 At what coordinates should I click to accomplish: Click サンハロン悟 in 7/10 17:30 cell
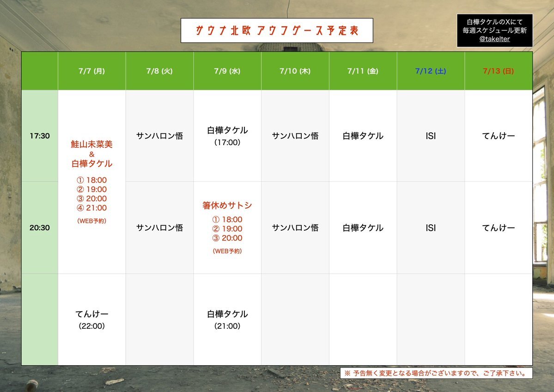295,136
